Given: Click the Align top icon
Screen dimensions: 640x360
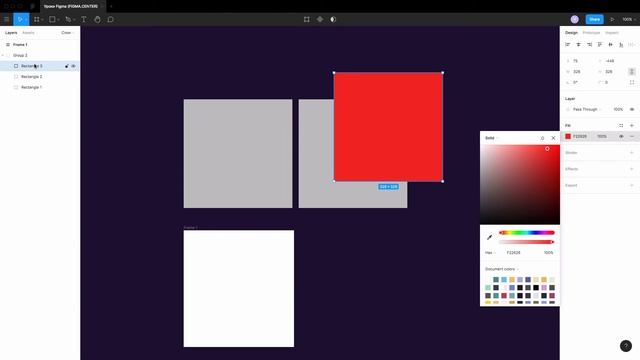Looking at the screenshot, I should [600, 44].
